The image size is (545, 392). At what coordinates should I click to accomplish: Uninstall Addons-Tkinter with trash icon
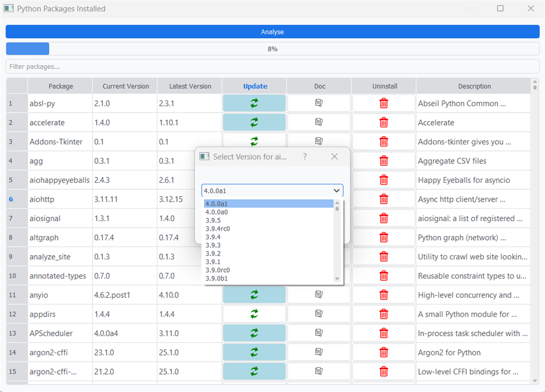pos(384,141)
